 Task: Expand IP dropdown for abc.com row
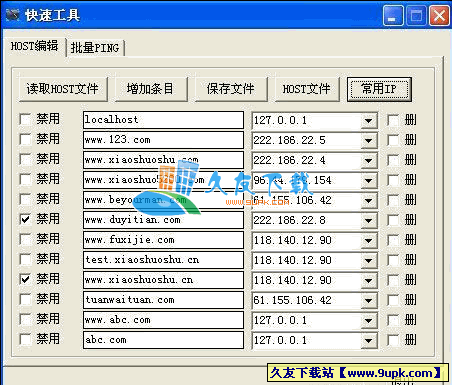[x=368, y=340]
